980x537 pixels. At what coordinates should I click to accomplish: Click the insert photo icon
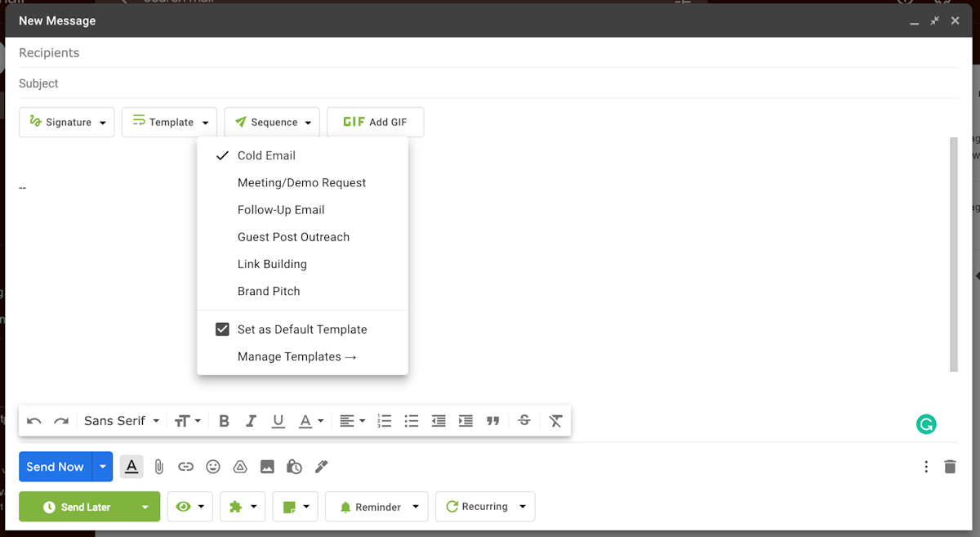pyautogui.click(x=267, y=467)
